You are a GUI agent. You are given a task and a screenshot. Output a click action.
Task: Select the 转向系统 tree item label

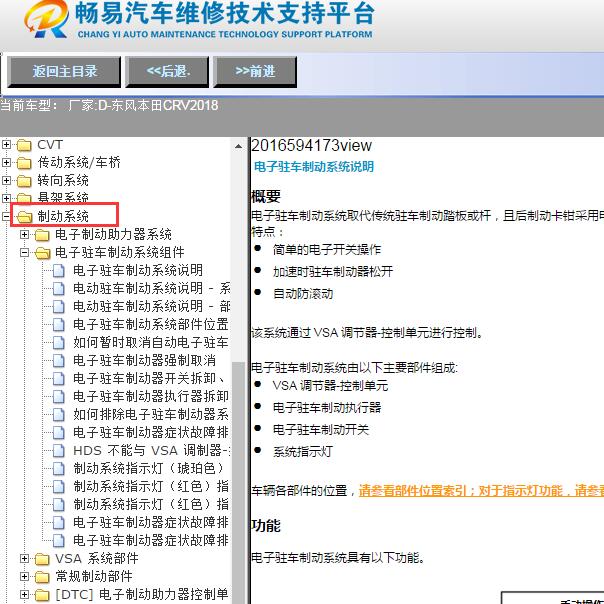click(x=63, y=180)
